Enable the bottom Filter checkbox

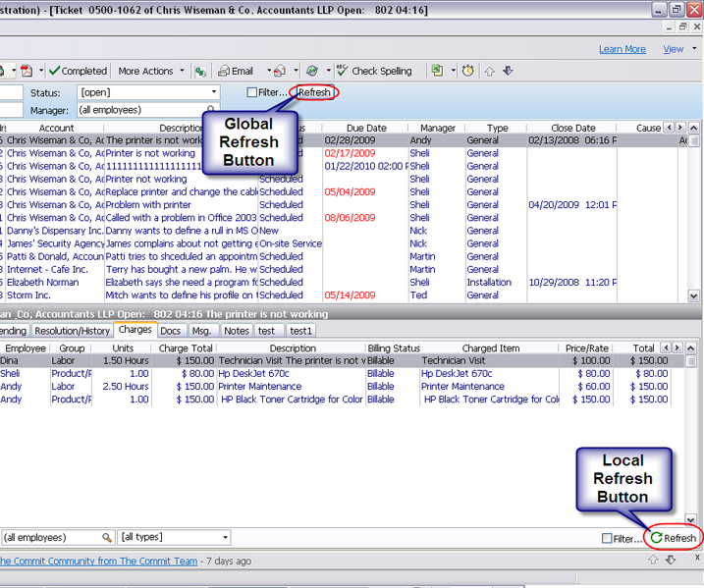point(607,538)
